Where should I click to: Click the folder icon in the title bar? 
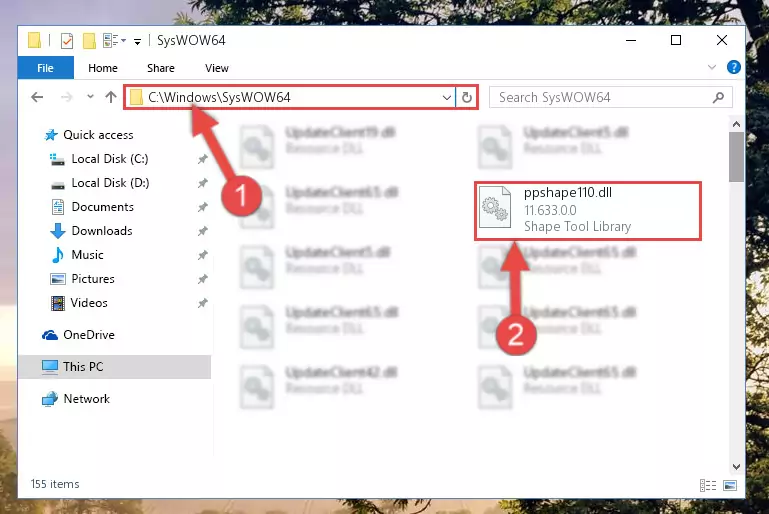34,40
